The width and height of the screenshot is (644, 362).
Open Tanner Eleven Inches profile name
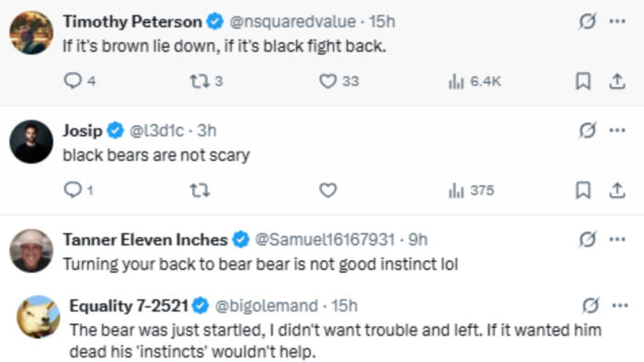(x=145, y=240)
